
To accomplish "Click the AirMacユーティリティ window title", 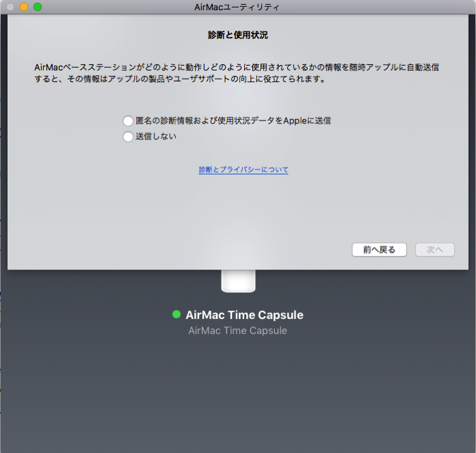I will [237, 7].
